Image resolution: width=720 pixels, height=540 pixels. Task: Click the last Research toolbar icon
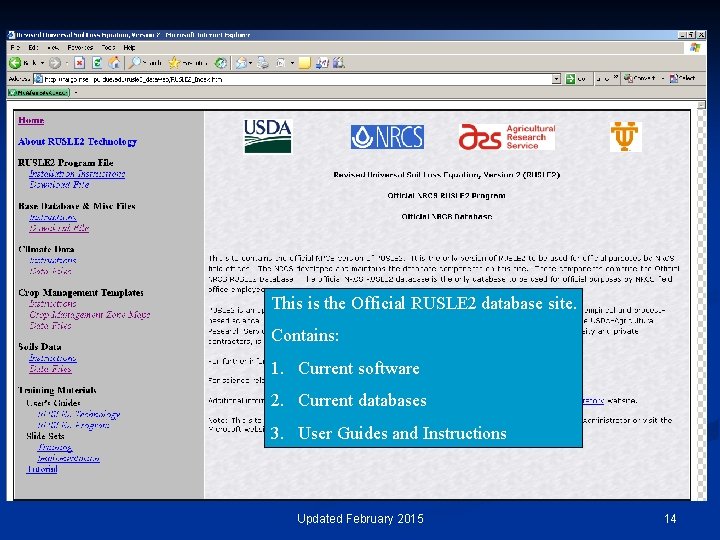339,63
